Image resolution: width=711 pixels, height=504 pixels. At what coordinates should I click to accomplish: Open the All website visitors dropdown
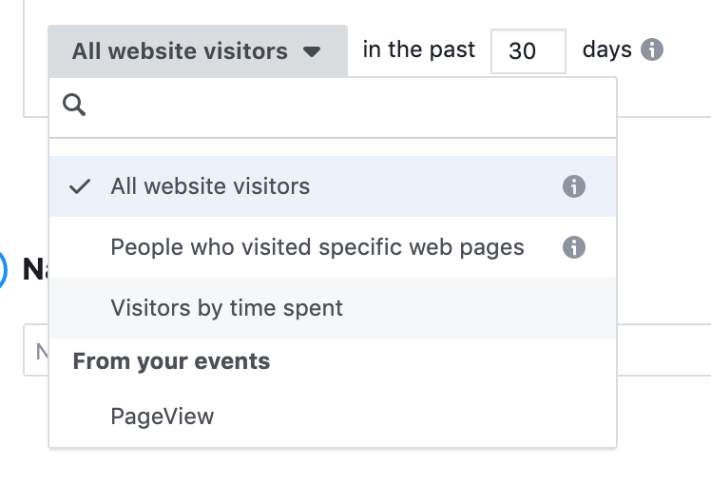click(x=197, y=51)
